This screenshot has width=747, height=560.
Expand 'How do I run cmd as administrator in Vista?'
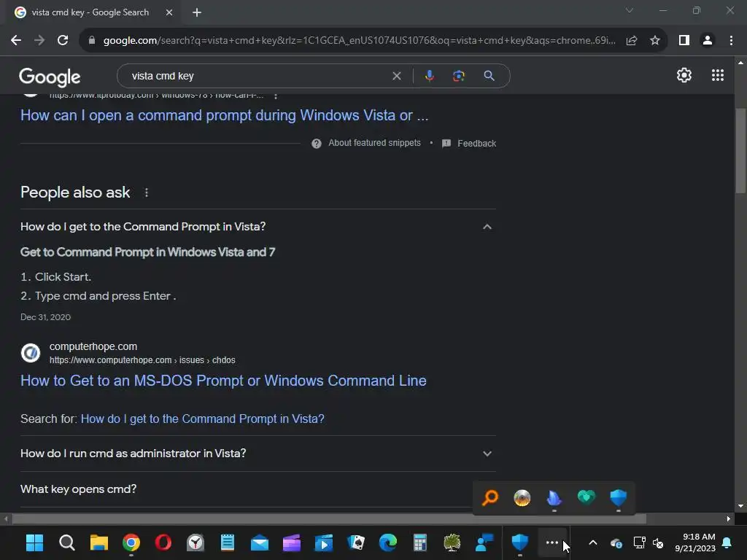coord(258,454)
